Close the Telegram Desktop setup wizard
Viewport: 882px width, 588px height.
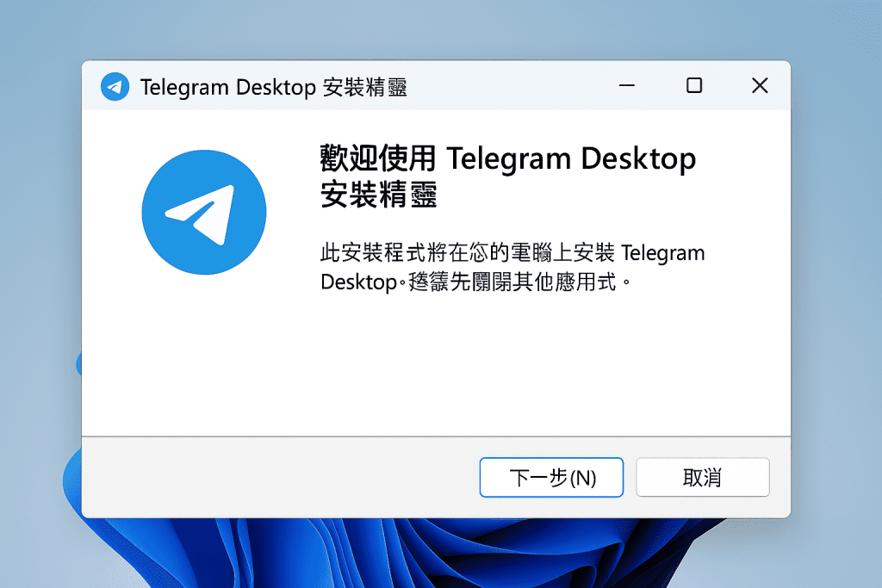[x=759, y=85]
